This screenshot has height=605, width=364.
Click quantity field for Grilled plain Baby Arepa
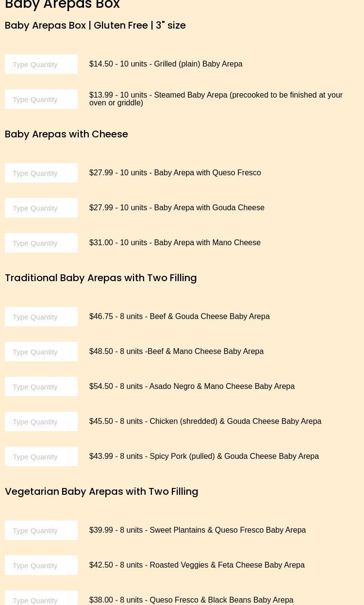tap(41, 64)
